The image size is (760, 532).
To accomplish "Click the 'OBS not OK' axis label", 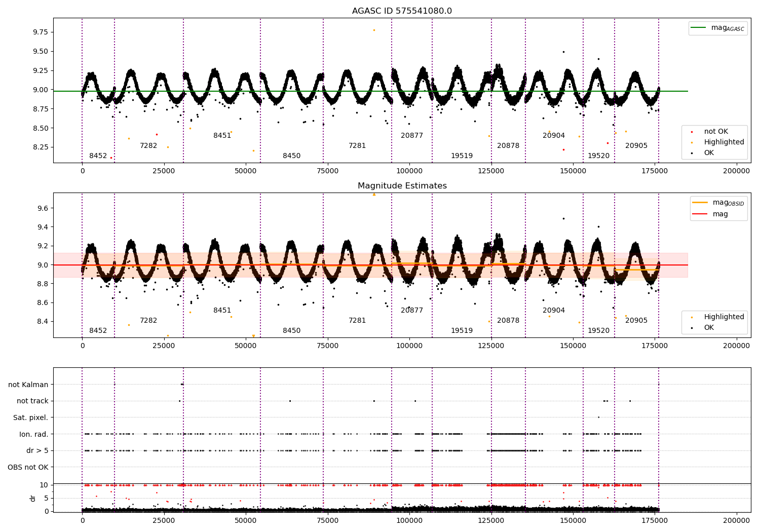I will click(x=28, y=467).
